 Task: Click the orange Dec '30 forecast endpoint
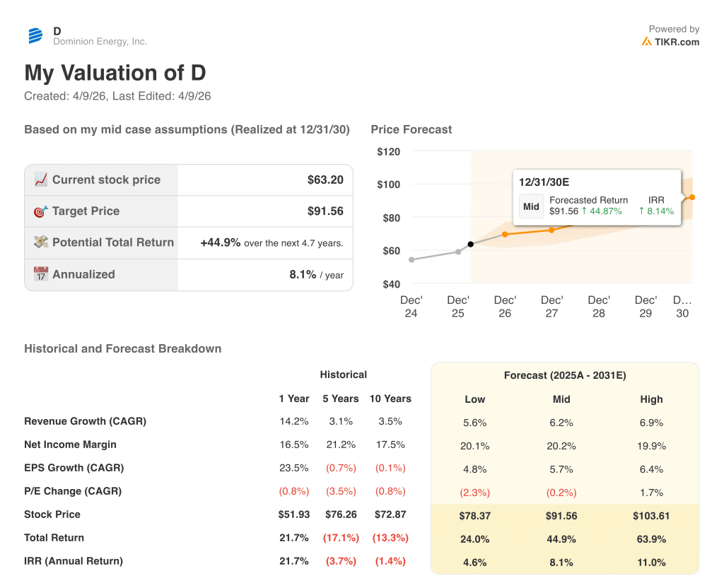click(x=692, y=198)
